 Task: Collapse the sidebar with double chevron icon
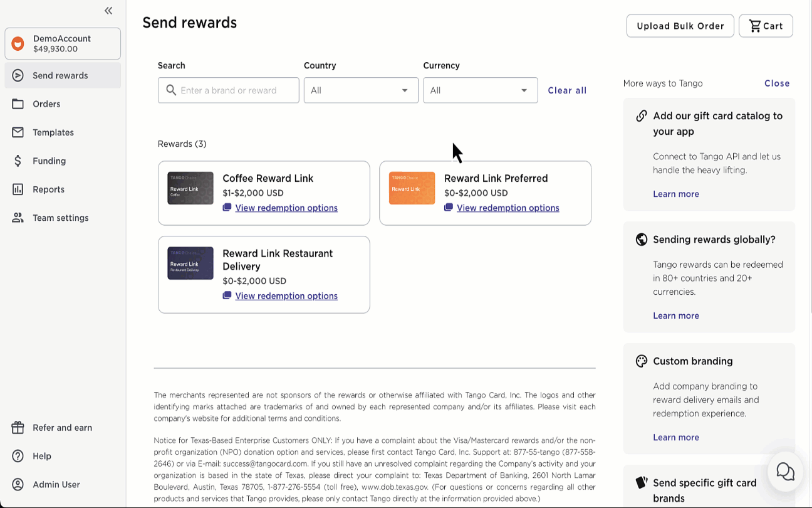[108, 11]
